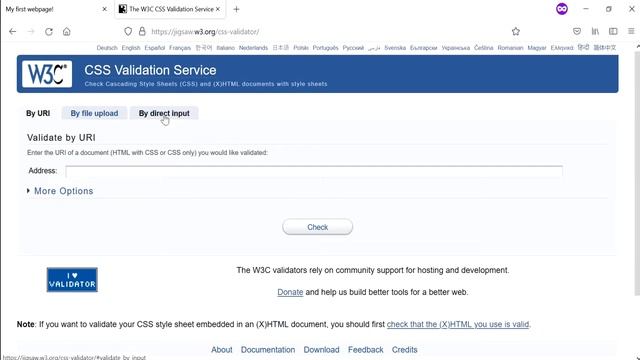
Task: Follow the Donate link
Action: pos(290,292)
